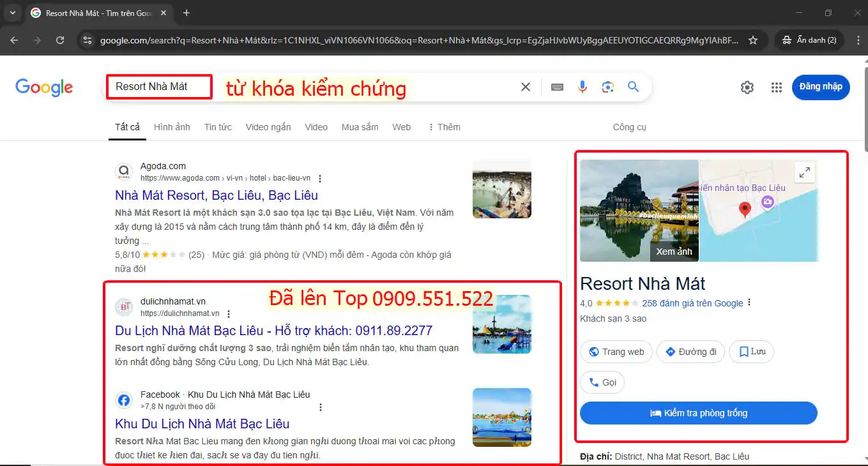
Task: Select the Tất cả results tab
Action: tap(127, 127)
